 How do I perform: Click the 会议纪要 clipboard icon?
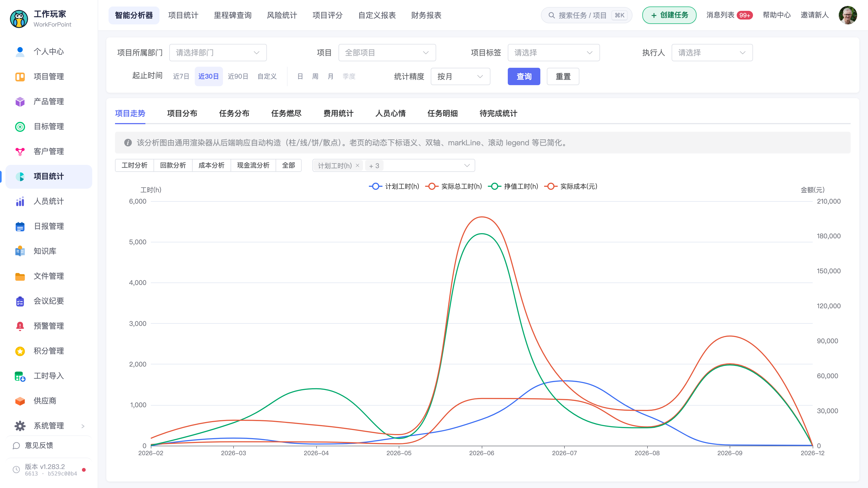pos(20,301)
